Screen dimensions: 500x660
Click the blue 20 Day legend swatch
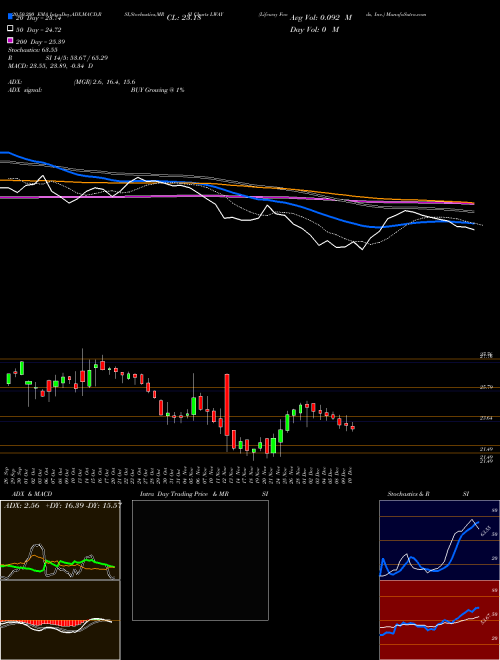point(10,17)
